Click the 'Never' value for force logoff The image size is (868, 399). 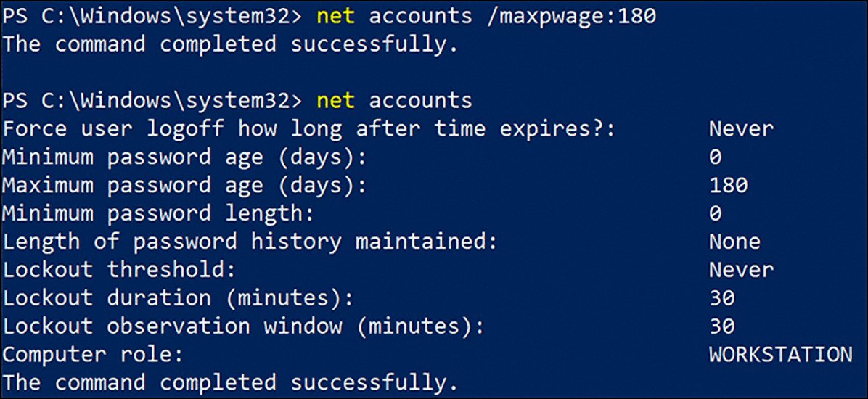click(741, 128)
